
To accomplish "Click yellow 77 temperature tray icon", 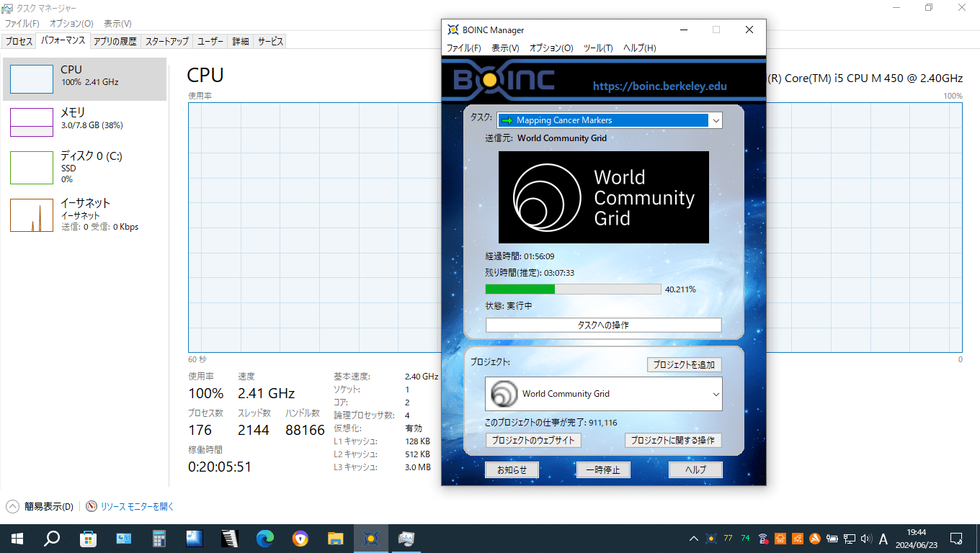I will point(728,538).
